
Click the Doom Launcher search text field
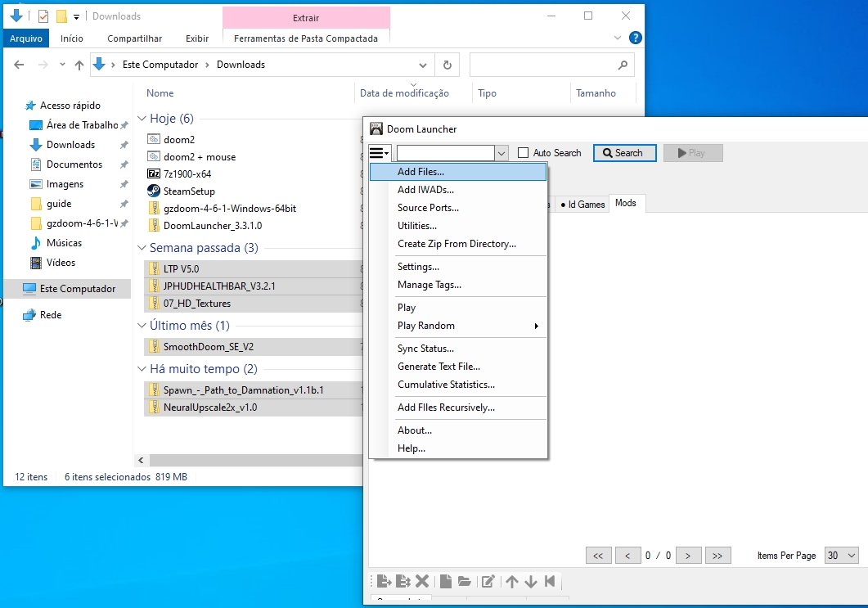click(446, 153)
